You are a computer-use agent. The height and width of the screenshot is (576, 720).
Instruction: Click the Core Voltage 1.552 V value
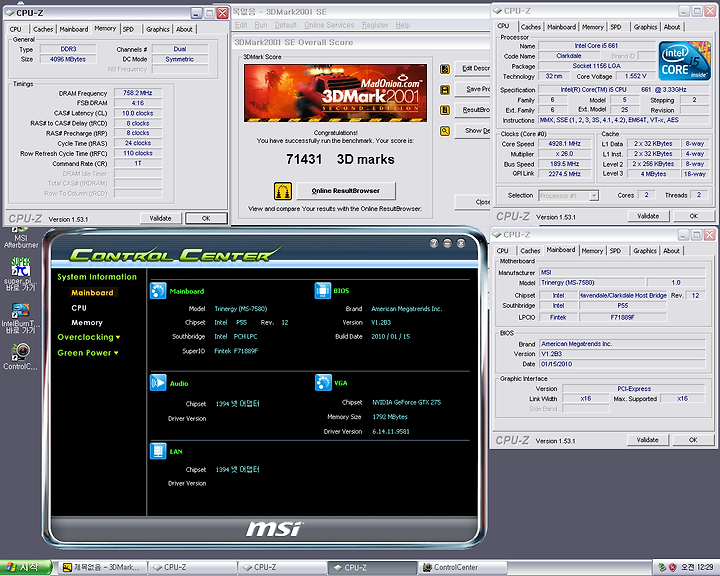(x=636, y=76)
